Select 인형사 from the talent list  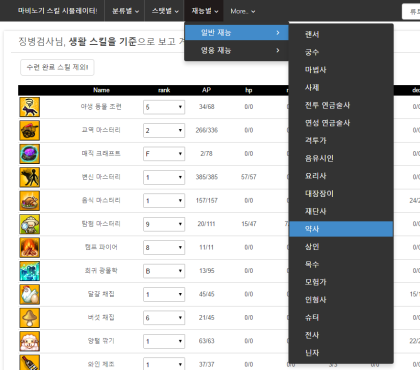tap(341, 300)
